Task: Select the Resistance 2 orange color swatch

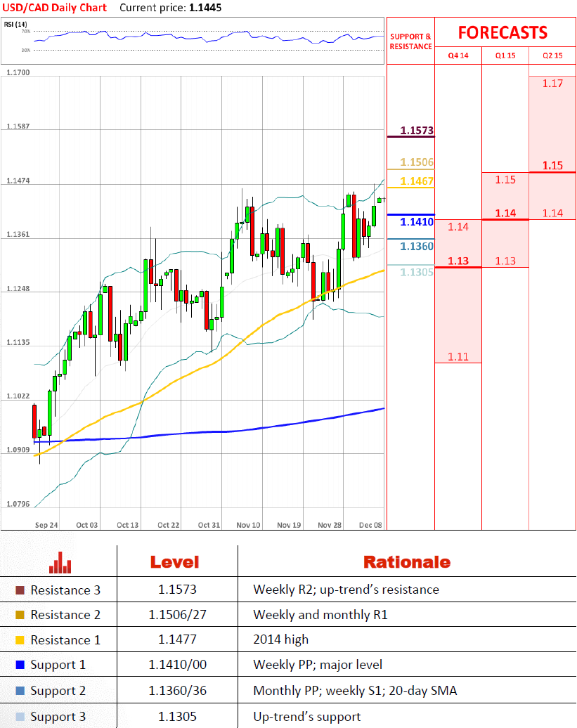Action: 20,615
